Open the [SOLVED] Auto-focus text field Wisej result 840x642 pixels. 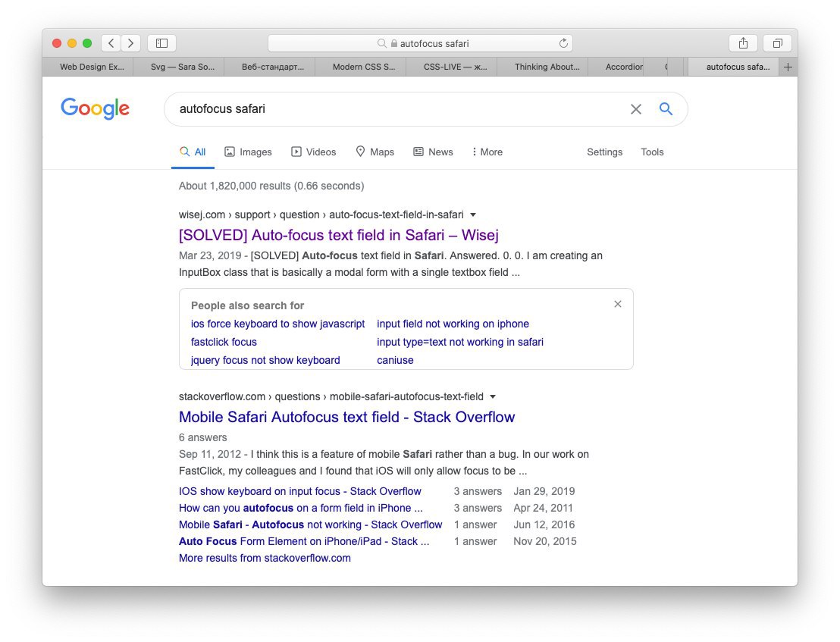click(x=339, y=235)
